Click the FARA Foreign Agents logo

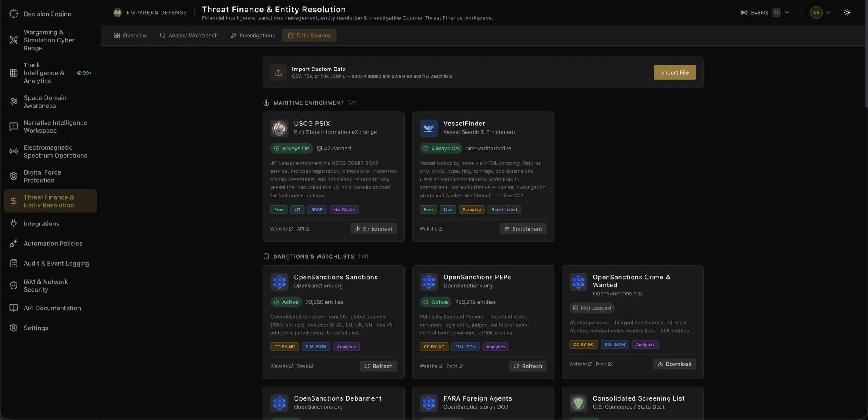tap(428, 403)
